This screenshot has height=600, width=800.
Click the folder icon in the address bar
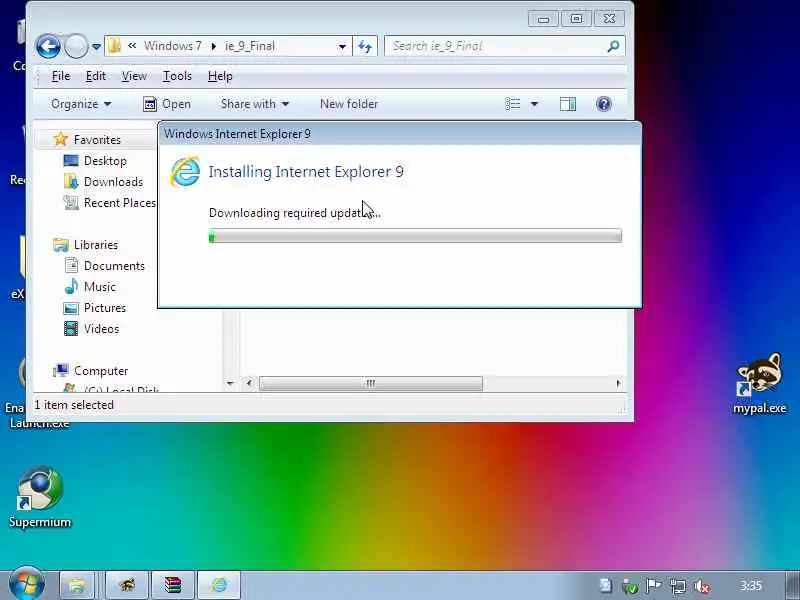[x=114, y=46]
